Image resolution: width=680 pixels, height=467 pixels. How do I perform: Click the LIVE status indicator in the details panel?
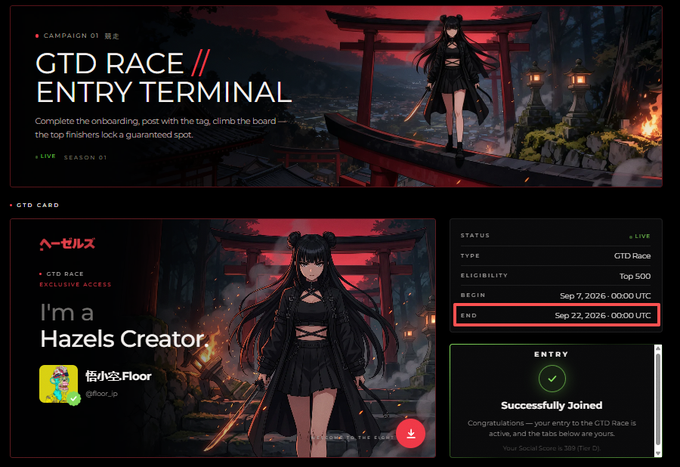pos(640,236)
